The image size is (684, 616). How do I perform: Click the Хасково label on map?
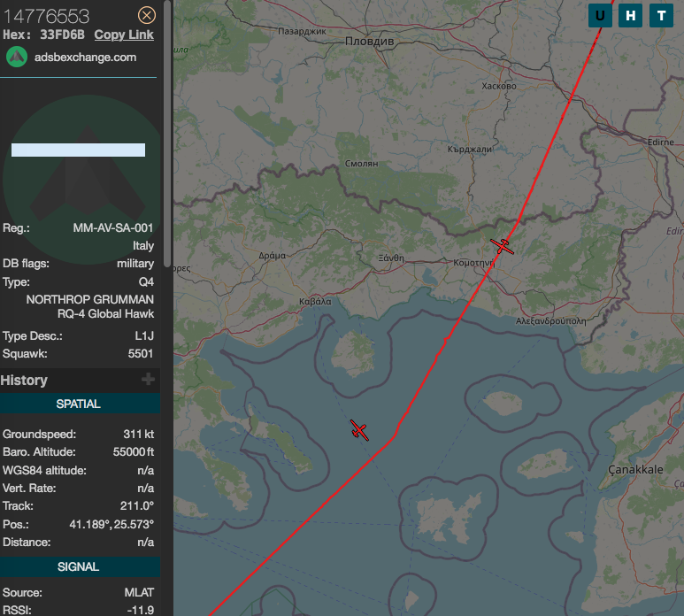tap(499, 86)
